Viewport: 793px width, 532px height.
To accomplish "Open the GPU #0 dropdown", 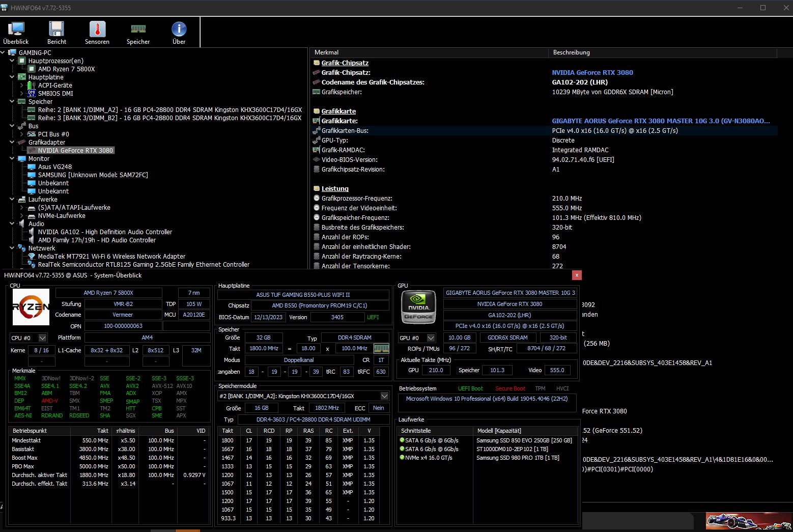I will coord(431,338).
